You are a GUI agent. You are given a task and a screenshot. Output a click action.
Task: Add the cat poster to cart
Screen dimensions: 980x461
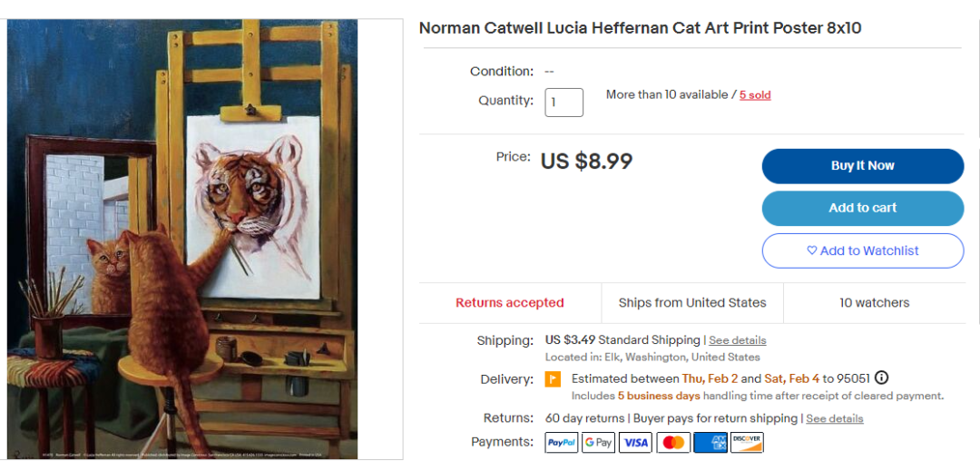coord(862,208)
